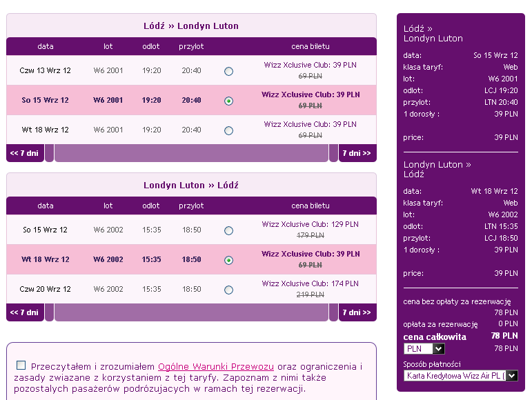532x400 pixels.
Task: Select the So 15 Wrz 12 outbound flight radio
Action: (x=228, y=101)
